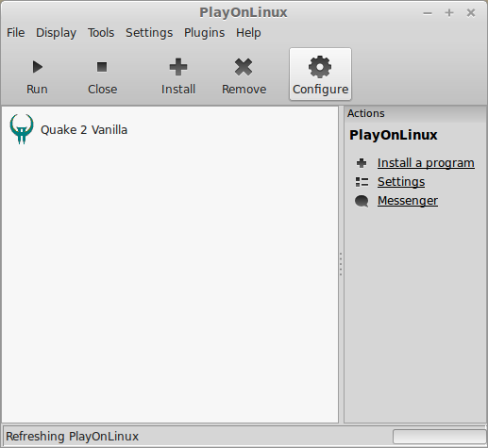Viewport: 488px width, 448px height.
Task: Open the File menu
Action: pos(16,33)
